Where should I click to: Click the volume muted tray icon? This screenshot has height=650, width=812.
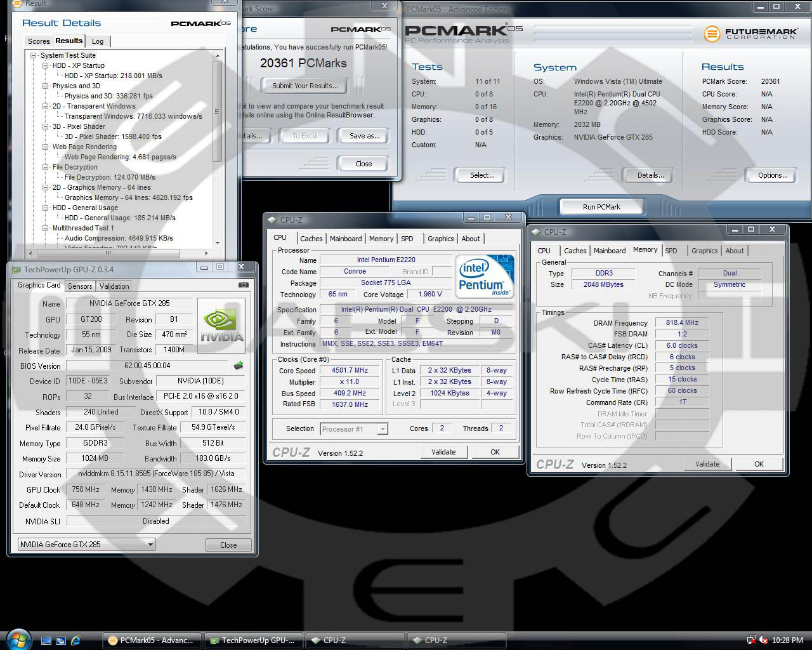763,640
